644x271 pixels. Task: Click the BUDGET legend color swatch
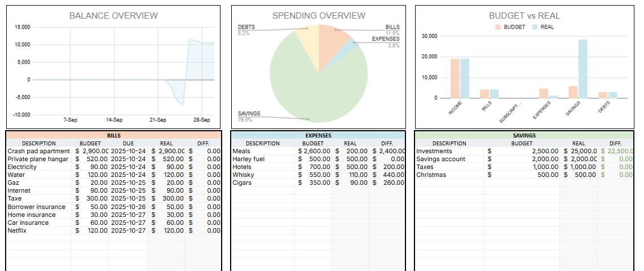click(x=498, y=27)
